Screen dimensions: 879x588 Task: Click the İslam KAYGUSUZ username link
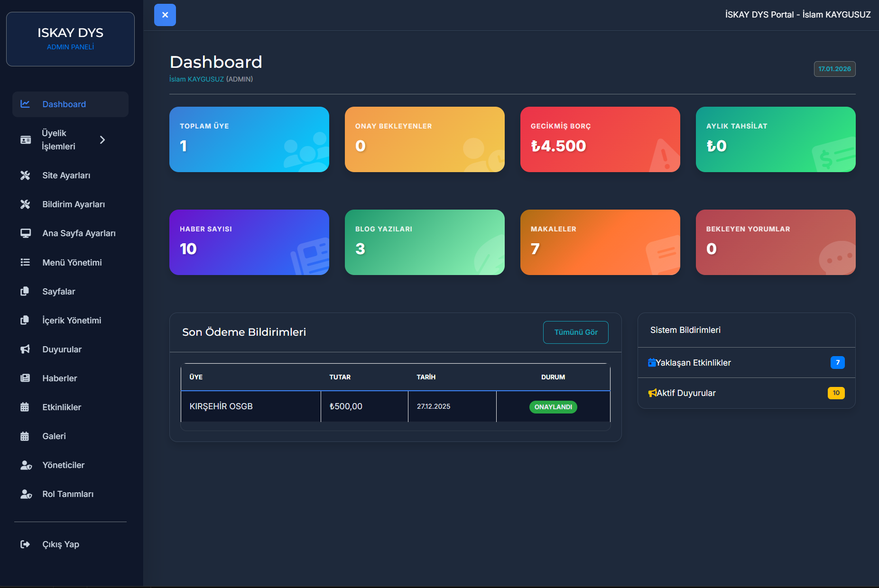point(196,79)
